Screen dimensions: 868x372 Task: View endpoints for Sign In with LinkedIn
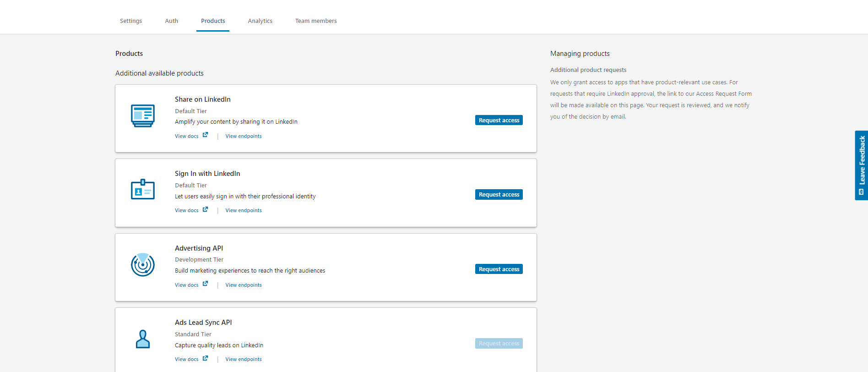[244, 211]
